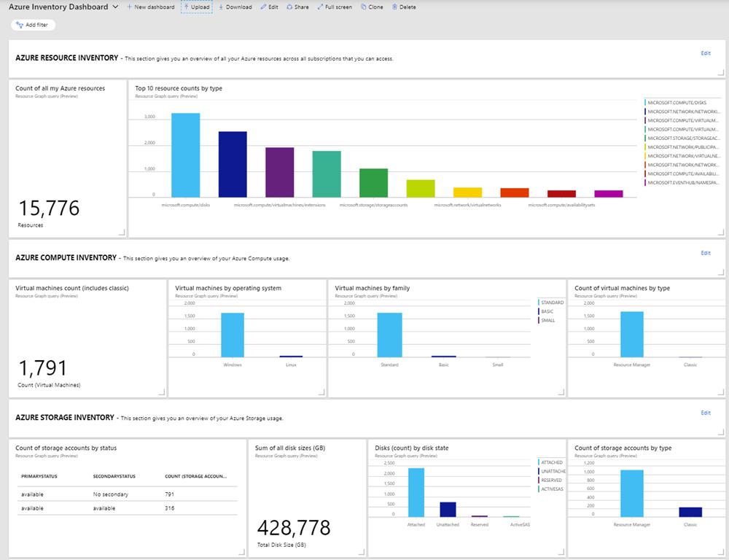Viewport: 729px width, 560px height.
Task: Click the Download arrow icon
Action: pos(222,7)
